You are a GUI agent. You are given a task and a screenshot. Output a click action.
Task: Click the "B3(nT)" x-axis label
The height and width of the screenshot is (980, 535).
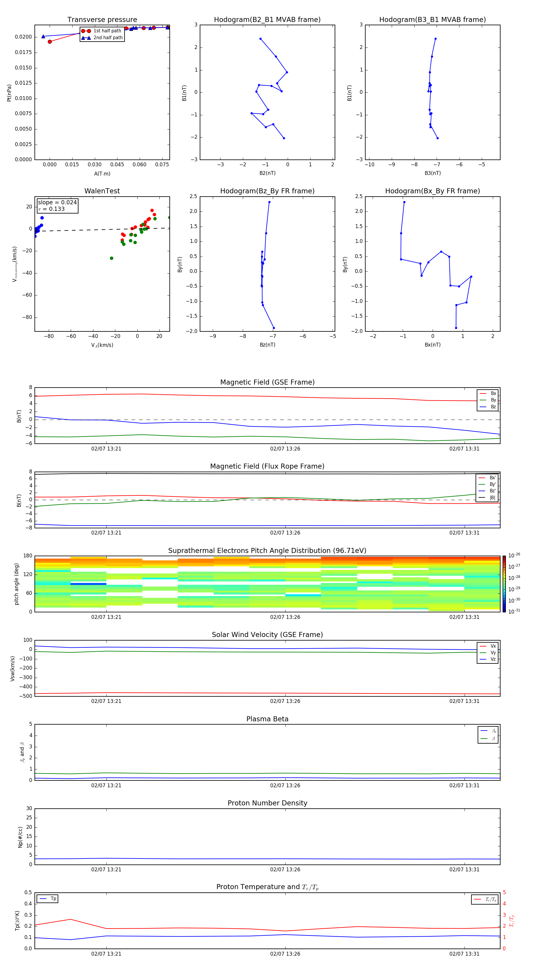tap(432, 173)
